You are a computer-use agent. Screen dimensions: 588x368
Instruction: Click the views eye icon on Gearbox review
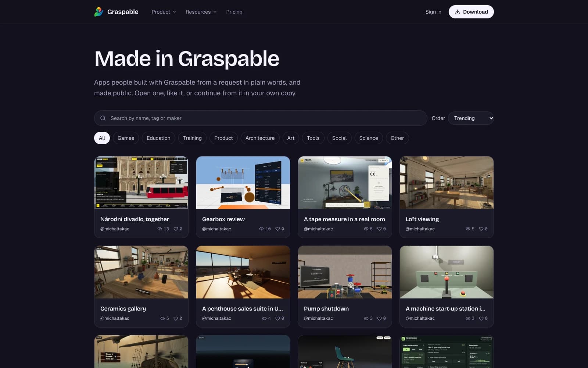click(261, 229)
